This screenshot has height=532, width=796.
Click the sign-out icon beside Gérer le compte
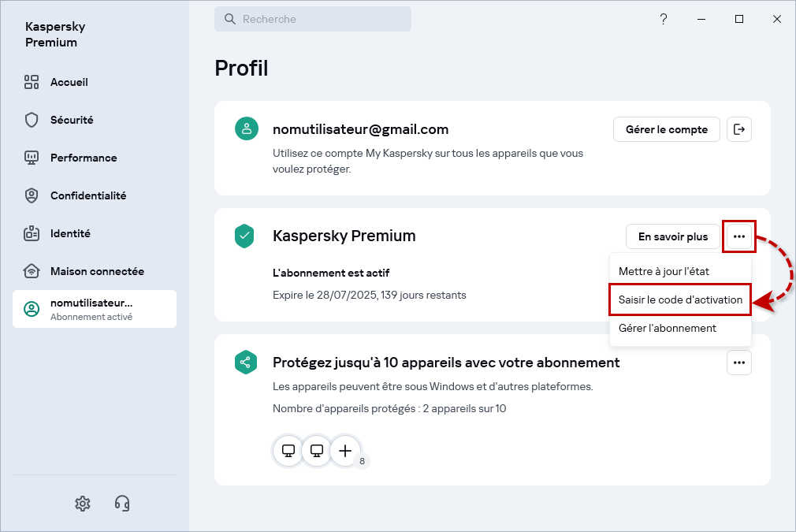coord(739,129)
